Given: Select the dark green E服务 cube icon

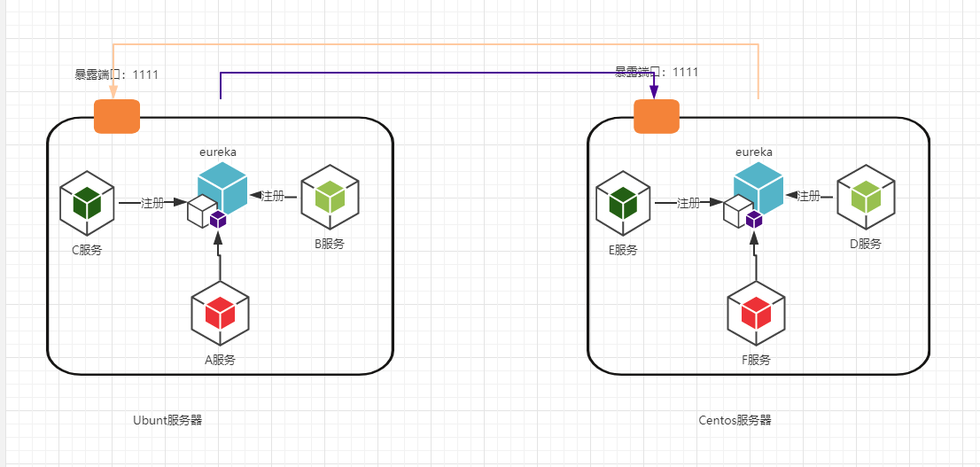Looking at the screenshot, I should [623, 200].
